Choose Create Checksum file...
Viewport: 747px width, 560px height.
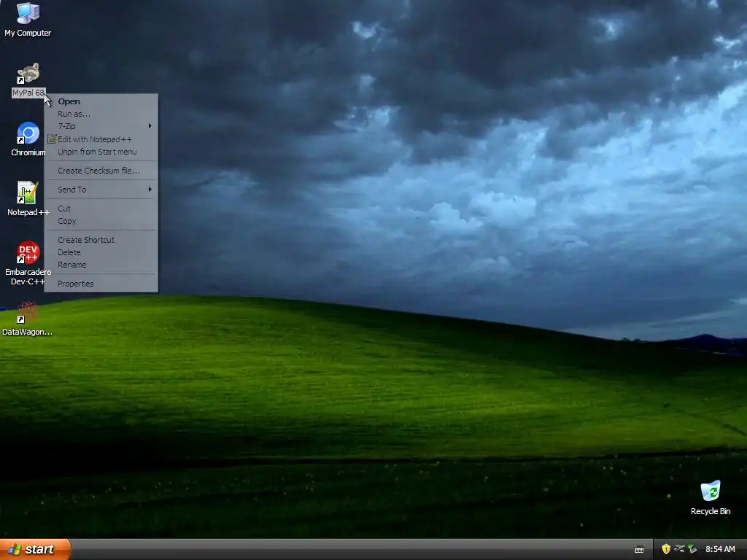coord(101,171)
